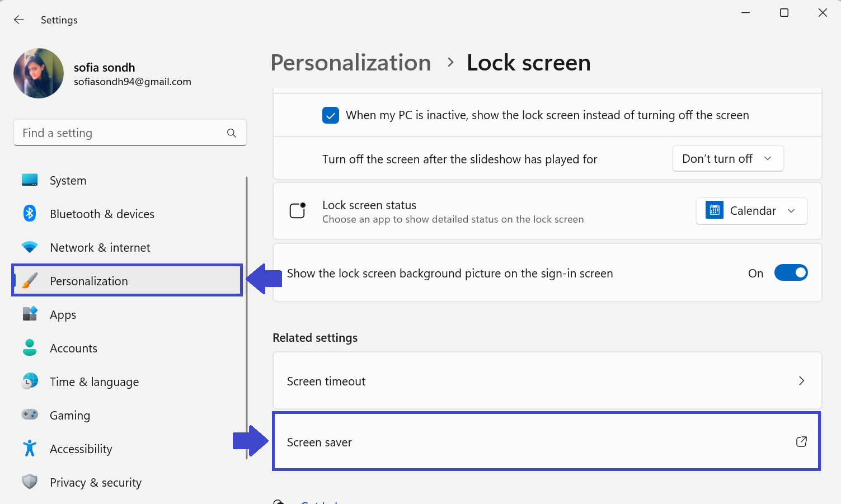Open the Calendar lock screen status dropdown
This screenshot has height=504, width=841.
(x=751, y=211)
